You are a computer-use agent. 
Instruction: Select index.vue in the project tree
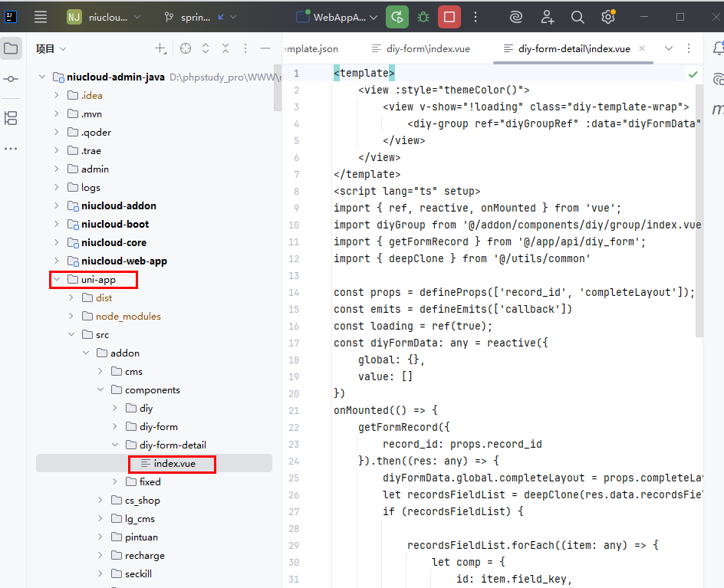[x=174, y=463]
